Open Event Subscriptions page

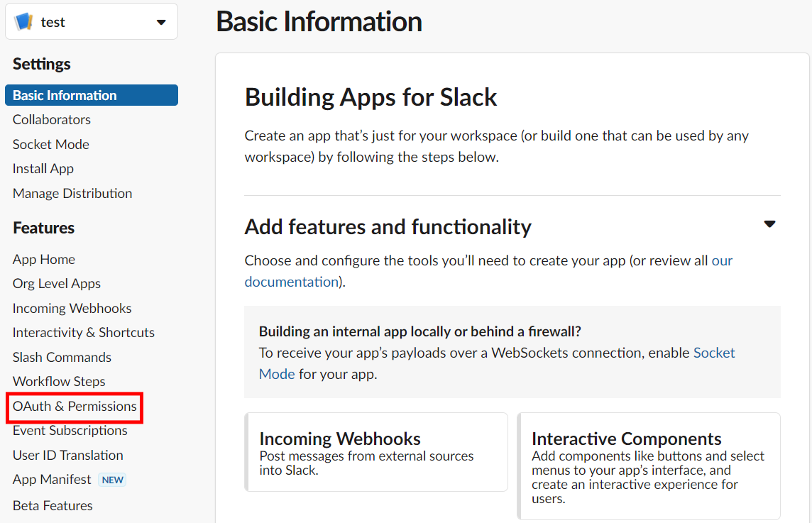[x=70, y=431]
